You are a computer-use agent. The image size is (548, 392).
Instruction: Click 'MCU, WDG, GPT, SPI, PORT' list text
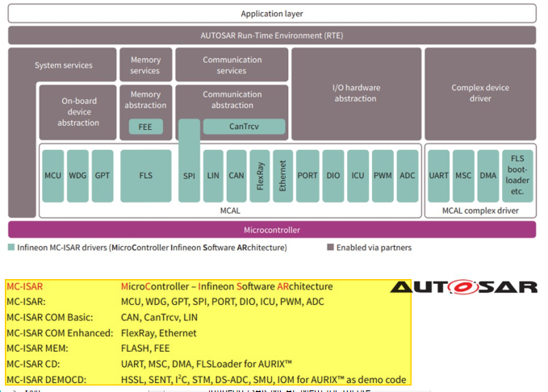tap(222, 302)
